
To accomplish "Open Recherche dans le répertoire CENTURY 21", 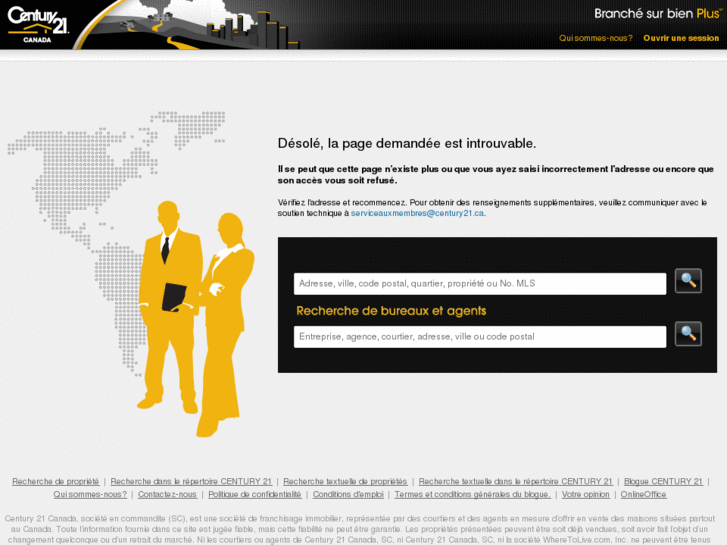I will [191, 481].
